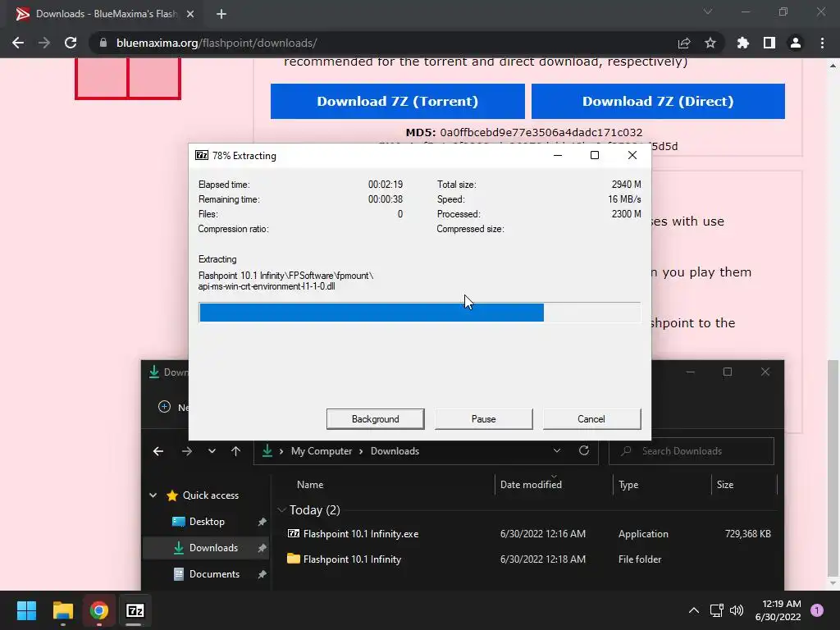Screen dimensions: 840x630
Task: Sort by Size column header
Action: tap(725, 485)
